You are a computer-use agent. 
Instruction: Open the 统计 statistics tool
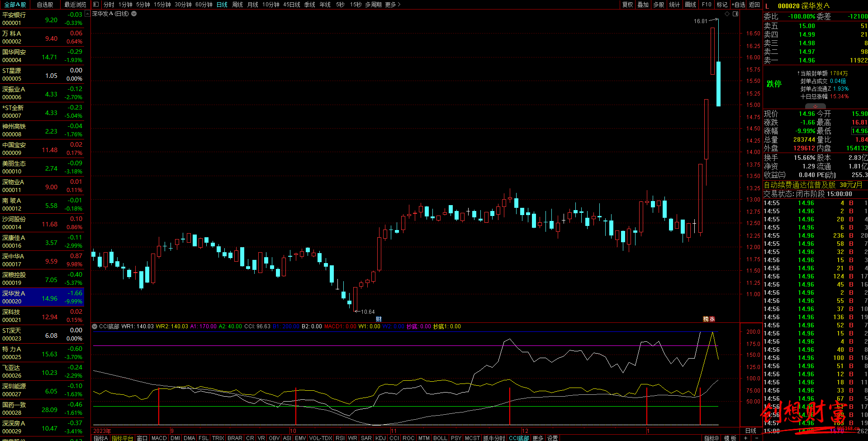674,5
